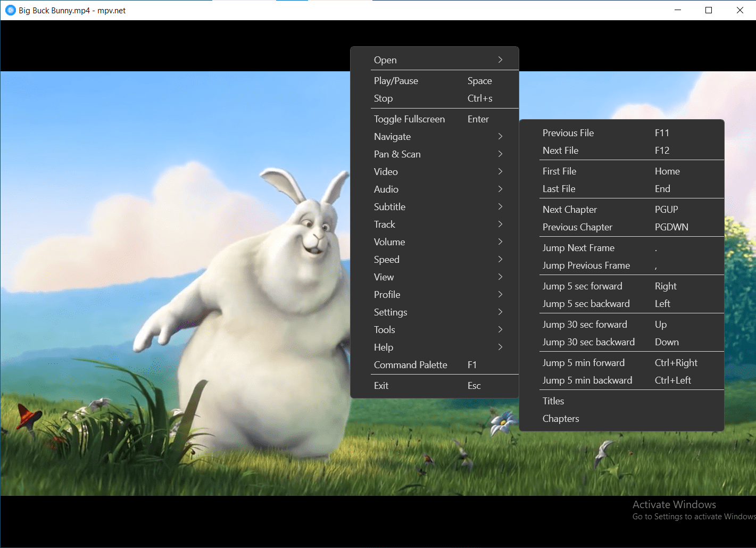Go to First File
The width and height of the screenshot is (756, 548).
622,171
